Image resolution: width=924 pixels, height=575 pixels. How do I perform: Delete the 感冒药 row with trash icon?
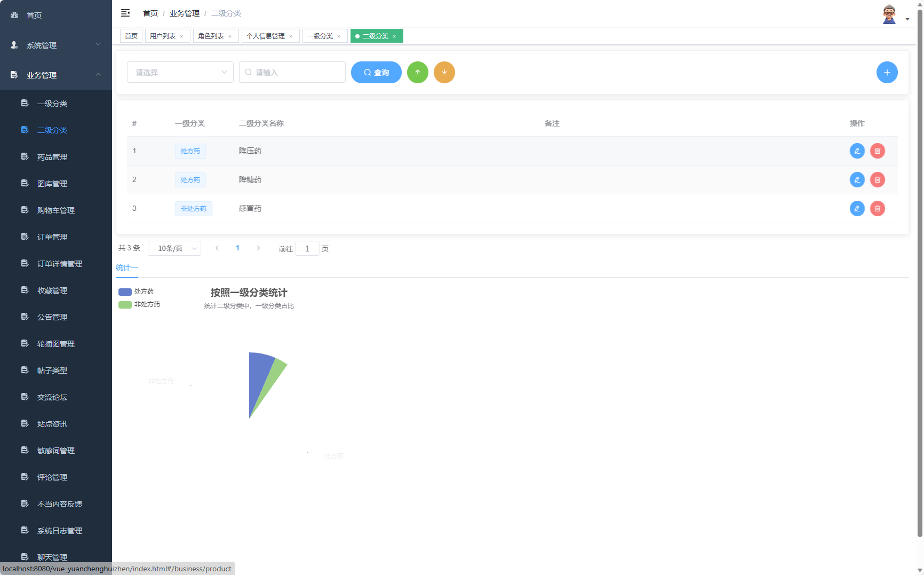point(877,208)
